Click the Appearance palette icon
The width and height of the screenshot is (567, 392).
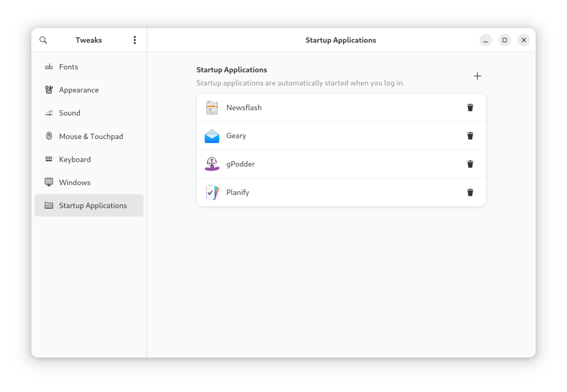pyautogui.click(x=49, y=90)
